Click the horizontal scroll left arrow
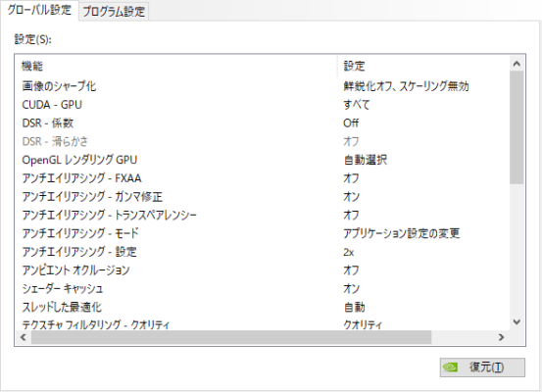Image resolution: width=542 pixels, height=392 pixels. 24,337
